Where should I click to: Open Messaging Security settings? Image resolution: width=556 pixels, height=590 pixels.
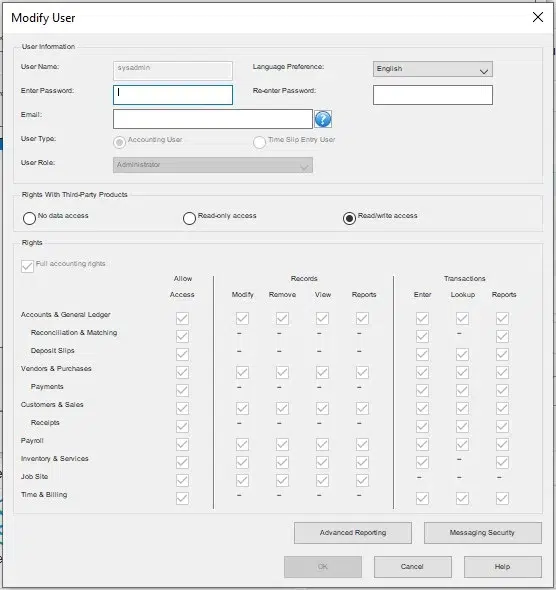[x=483, y=533]
